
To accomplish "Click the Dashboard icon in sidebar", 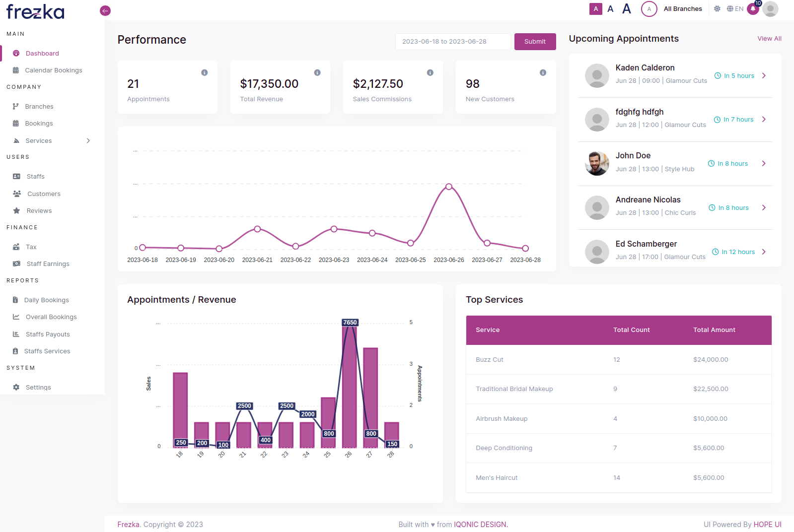I will point(16,53).
